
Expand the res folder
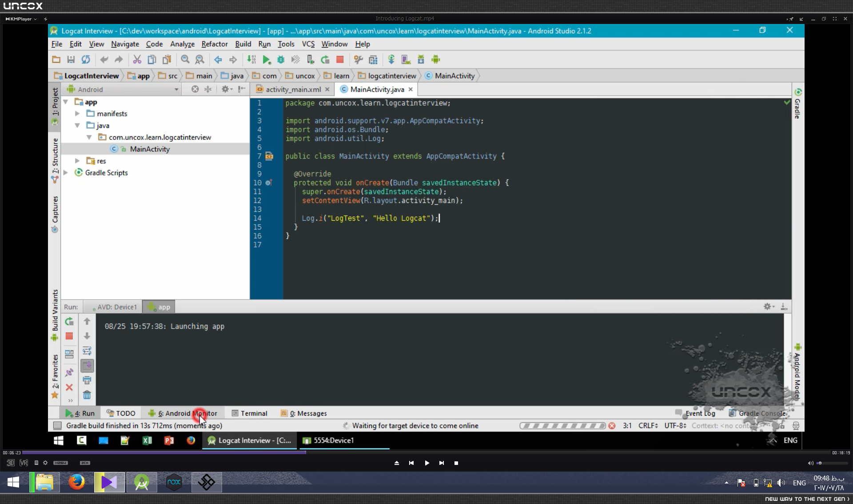coord(77,161)
